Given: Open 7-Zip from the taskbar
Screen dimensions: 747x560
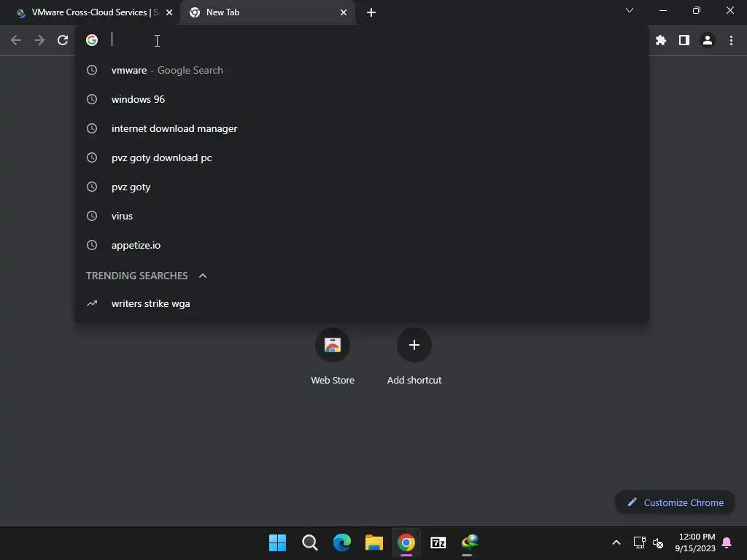Looking at the screenshot, I should click(438, 542).
